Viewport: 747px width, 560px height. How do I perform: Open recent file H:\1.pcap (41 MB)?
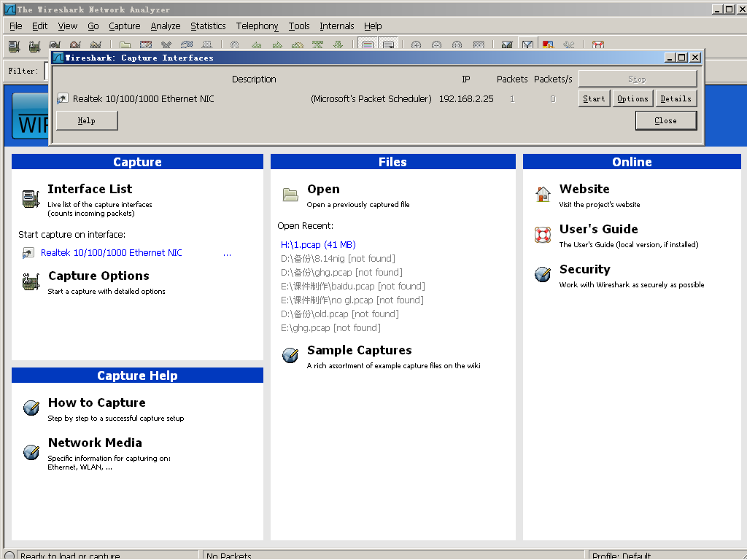click(318, 245)
